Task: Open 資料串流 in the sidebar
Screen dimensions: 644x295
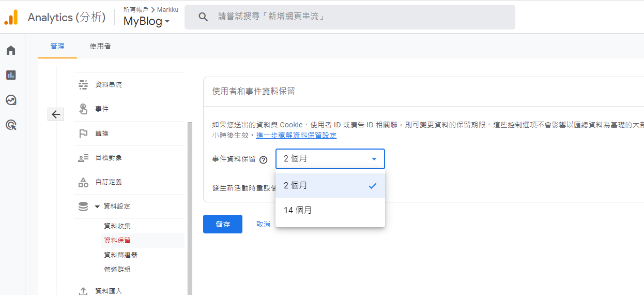Action: [x=109, y=85]
